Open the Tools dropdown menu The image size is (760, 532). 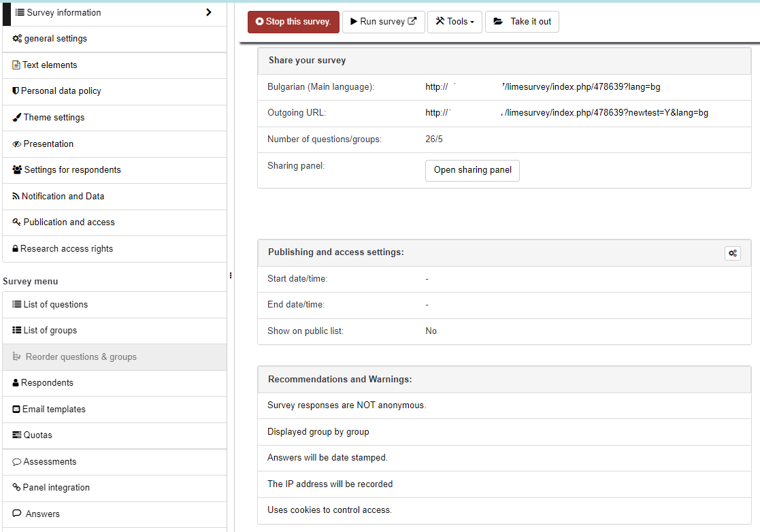[x=455, y=22]
